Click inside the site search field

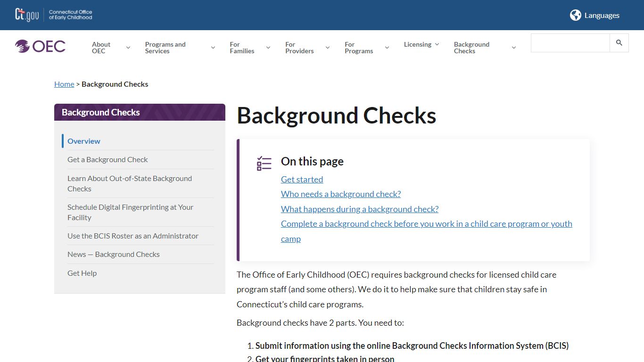click(570, 43)
